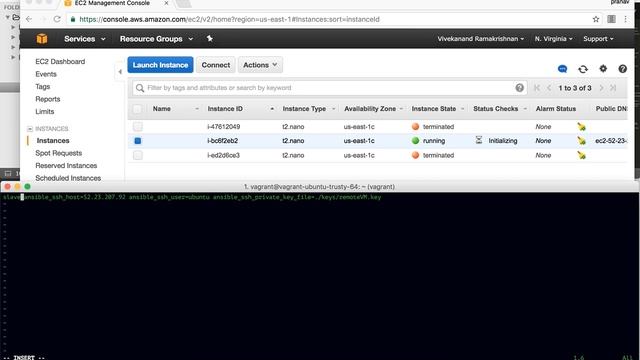
Task: Open the Resource Groups dropdown
Action: click(156, 39)
